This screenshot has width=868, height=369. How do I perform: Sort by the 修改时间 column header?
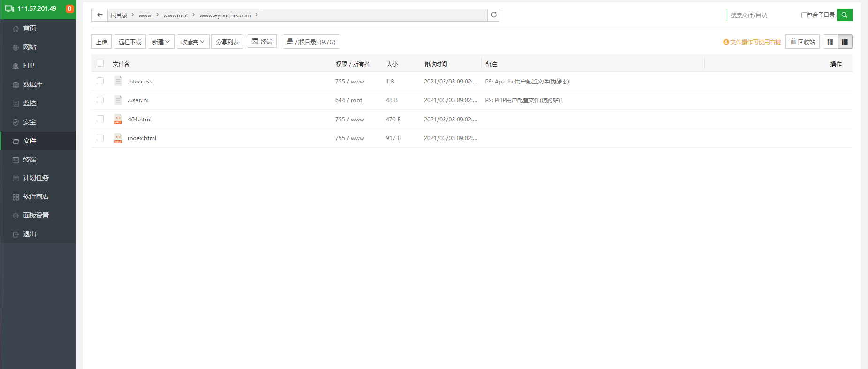[x=436, y=64]
